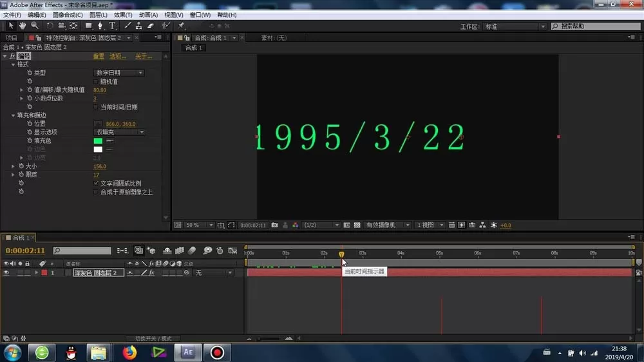Toggle stopwatch for 大小

21,166
